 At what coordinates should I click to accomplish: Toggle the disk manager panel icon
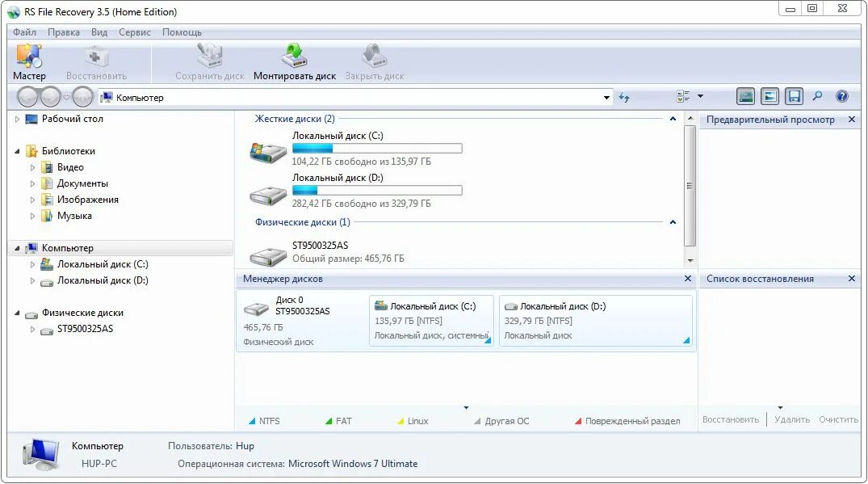tap(745, 96)
